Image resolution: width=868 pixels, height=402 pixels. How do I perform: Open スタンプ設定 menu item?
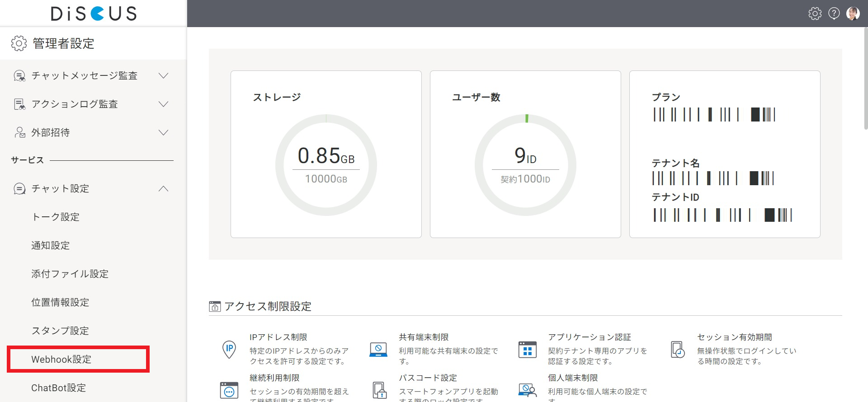pyautogui.click(x=60, y=331)
